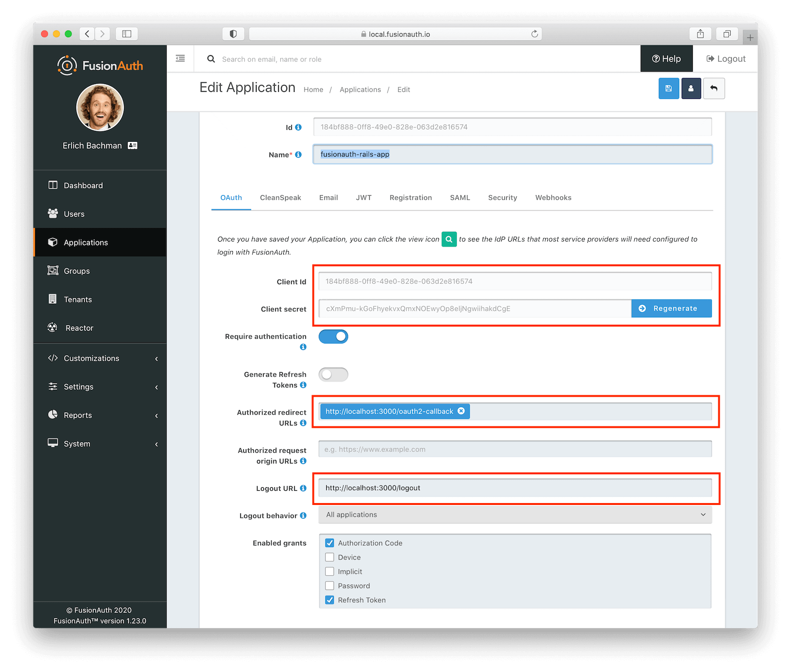Click the search magnifier icon
The width and height of the screenshot is (791, 672).
[211, 59]
